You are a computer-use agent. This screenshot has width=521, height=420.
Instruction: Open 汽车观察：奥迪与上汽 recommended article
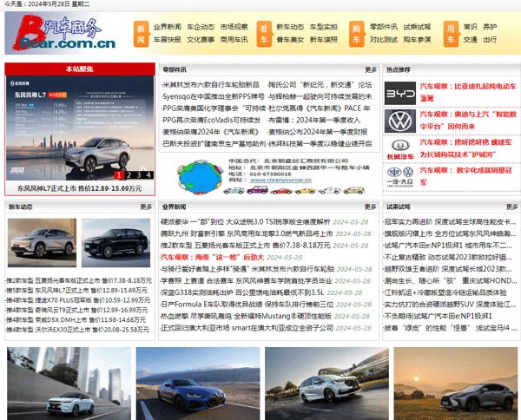pos(468,121)
